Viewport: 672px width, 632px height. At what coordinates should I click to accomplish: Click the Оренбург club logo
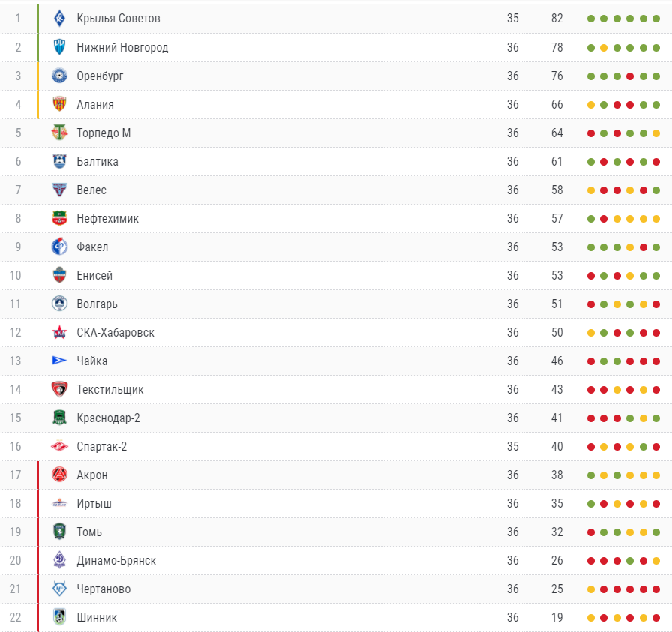[x=59, y=76]
